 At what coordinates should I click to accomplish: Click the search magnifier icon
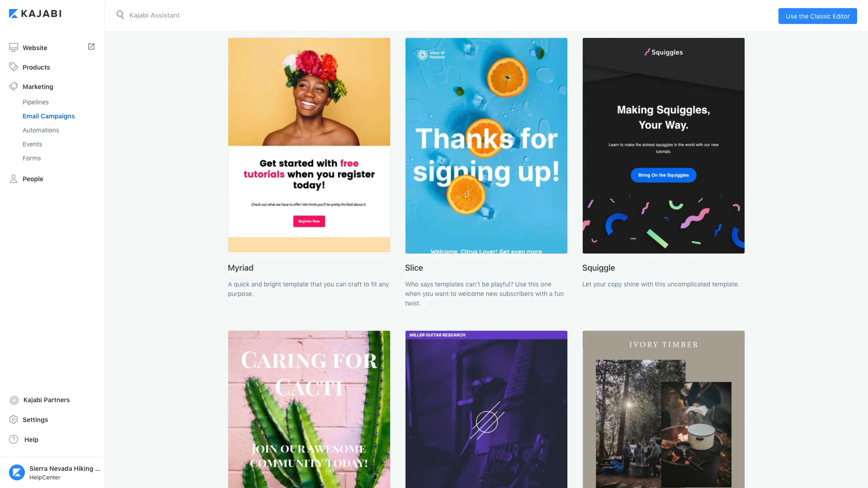120,15
